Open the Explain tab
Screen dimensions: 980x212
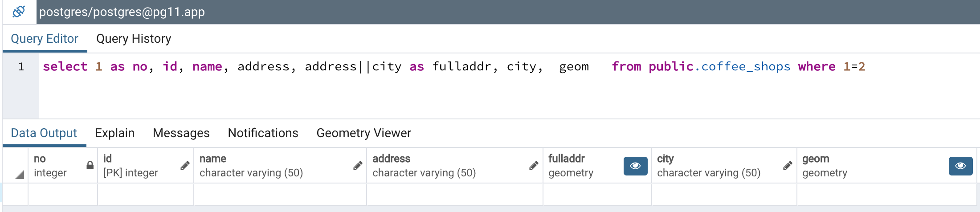coord(114,133)
